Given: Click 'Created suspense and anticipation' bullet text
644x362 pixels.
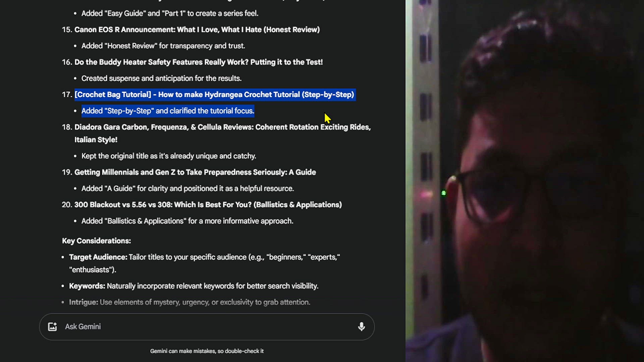Looking at the screenshot, I should tap(161, 78).
